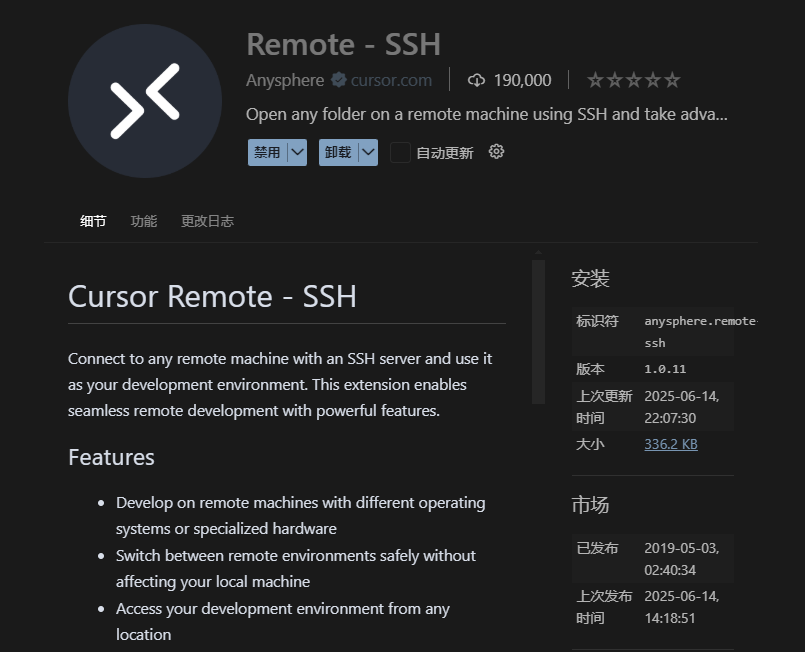Open the extension gear settings menu
This screenshot has width=805, height=652.
point(496,152)
